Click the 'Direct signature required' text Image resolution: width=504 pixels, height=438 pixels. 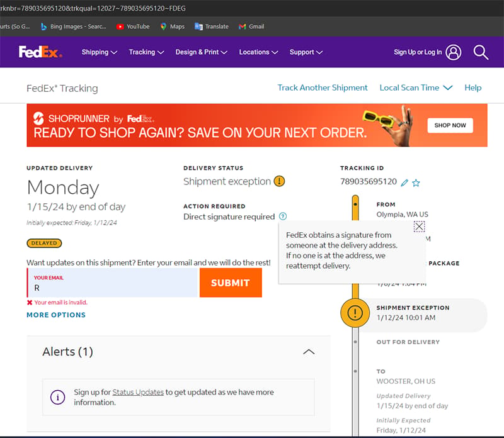point(229,216)
